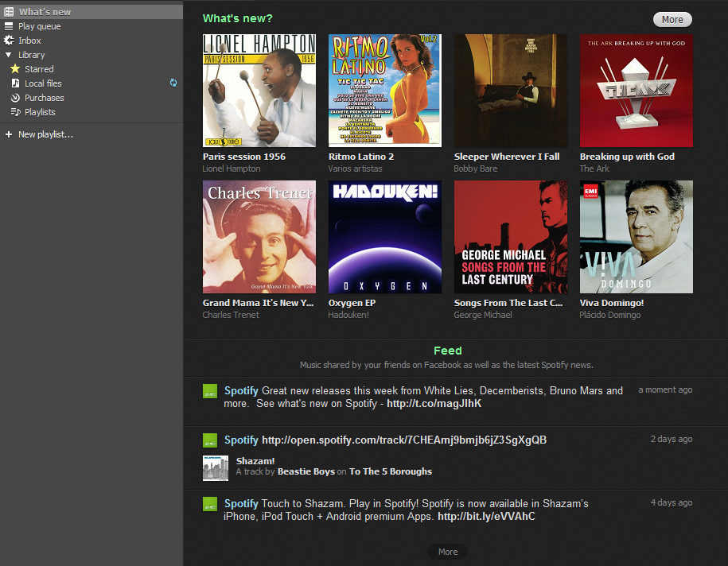728x566 pixels.
Task: Load more feed items with bottom More
Action: coord(447,552)
